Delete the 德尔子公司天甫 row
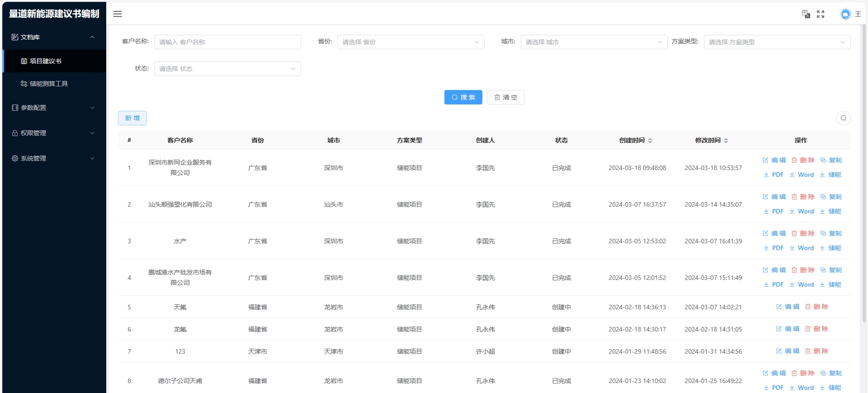The image size is (868, 393). pos(803,373)
